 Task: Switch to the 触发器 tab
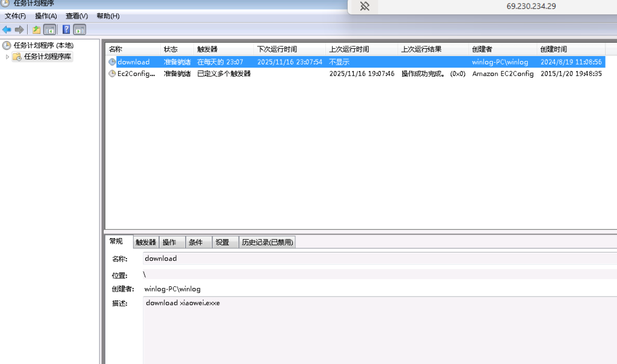point(146,242)
